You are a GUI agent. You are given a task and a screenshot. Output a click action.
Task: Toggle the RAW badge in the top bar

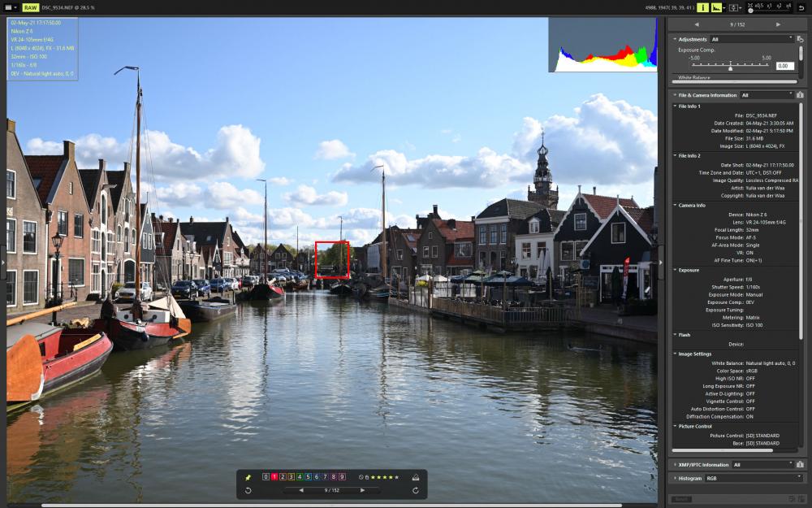[31, 8]
